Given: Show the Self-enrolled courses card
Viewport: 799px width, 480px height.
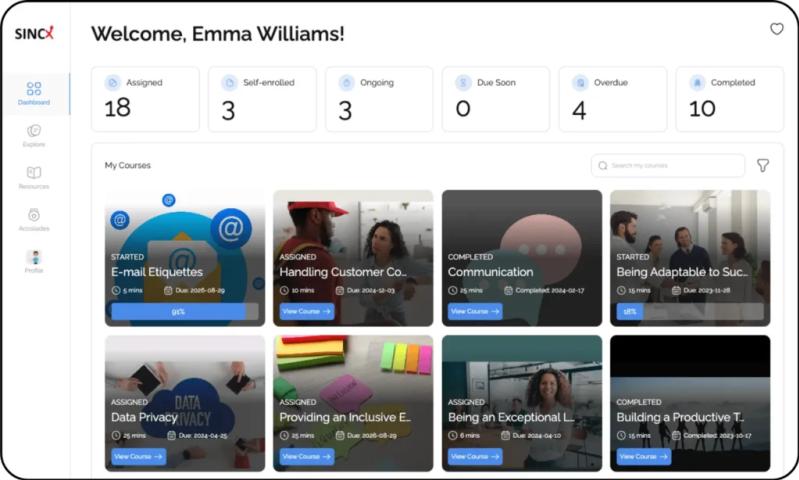Looking at the screenshot, I should pyautogui.click(x=262, y=99).
